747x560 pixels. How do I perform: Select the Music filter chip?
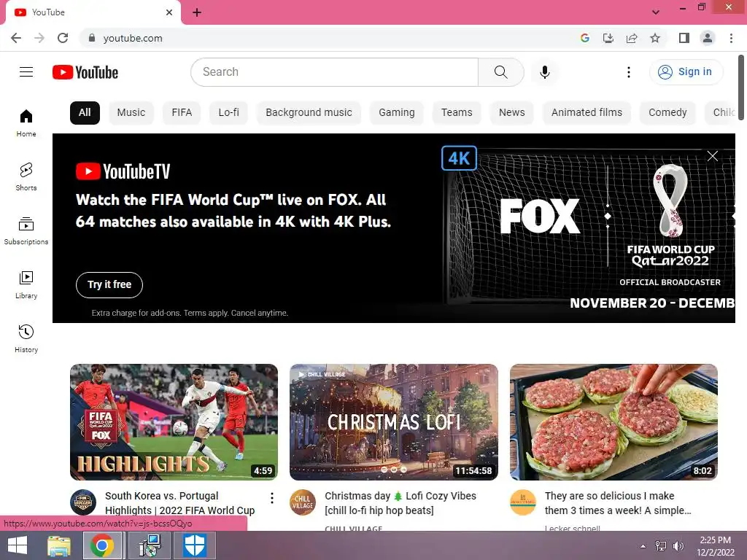click(131, 113)
